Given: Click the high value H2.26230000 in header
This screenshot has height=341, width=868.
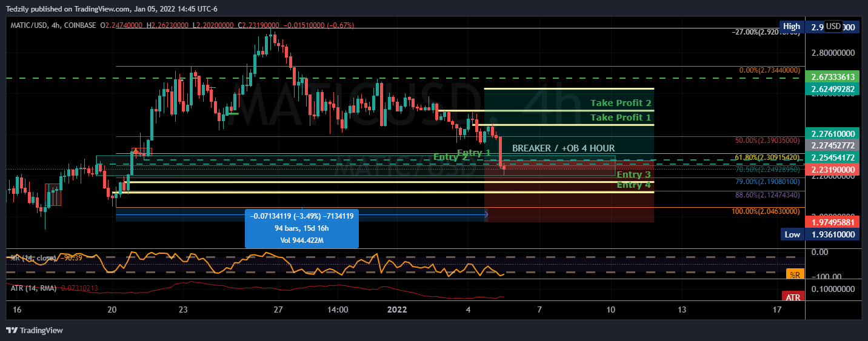Looking at the screenshot, I should 169,25.
